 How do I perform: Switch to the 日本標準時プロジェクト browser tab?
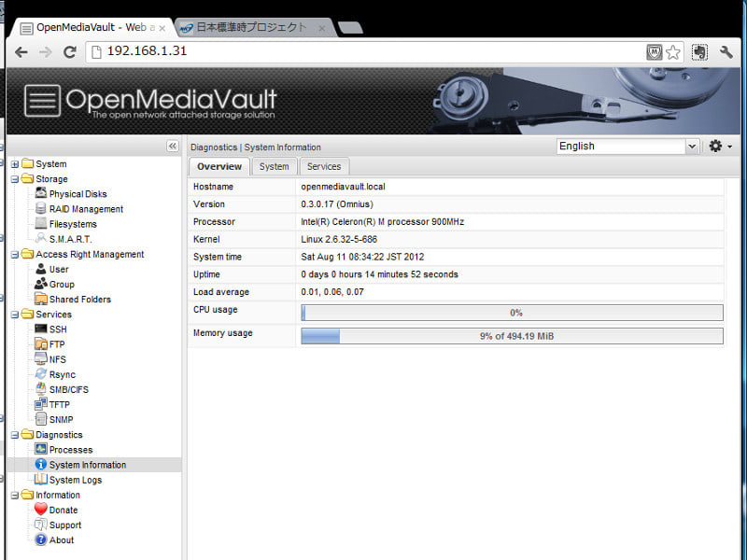pos(254,28)
